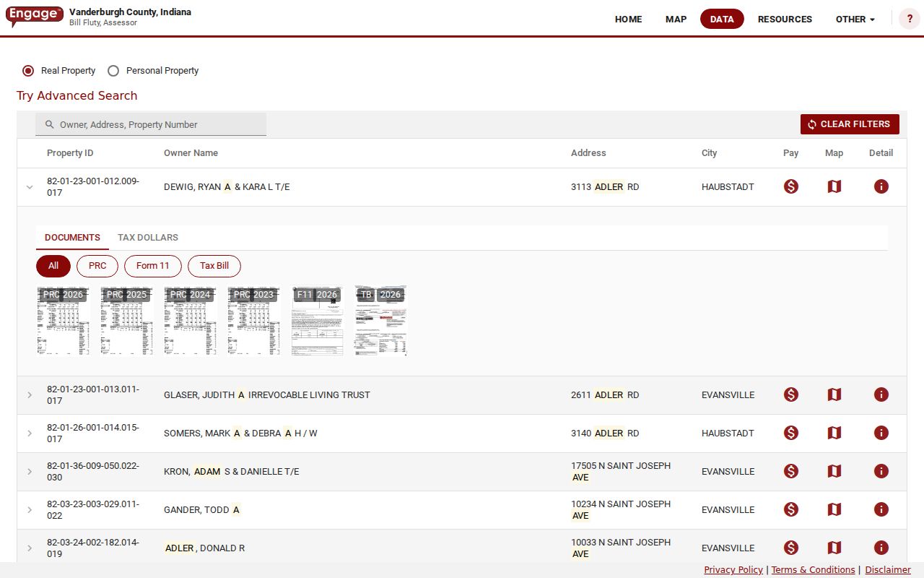The image size is (924, 578).
Task: Open the PRC 2026 document thumbnail
Action: pyautogui.click(x=63, y=321)
